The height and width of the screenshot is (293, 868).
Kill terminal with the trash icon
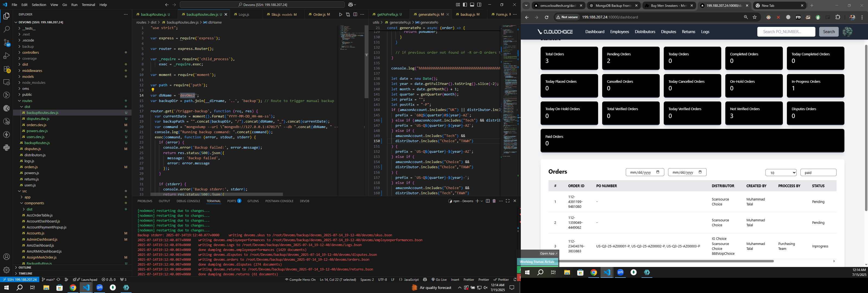coord(494,201)
